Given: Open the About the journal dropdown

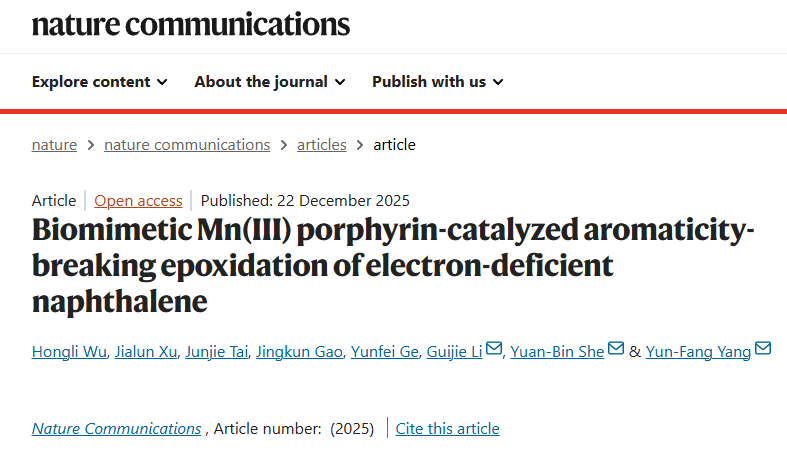Looking at the screenshot, I should [270, 82].
